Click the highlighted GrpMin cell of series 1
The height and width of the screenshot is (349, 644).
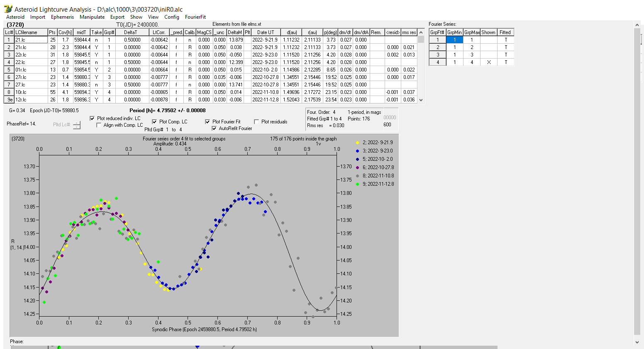[454, 40]
